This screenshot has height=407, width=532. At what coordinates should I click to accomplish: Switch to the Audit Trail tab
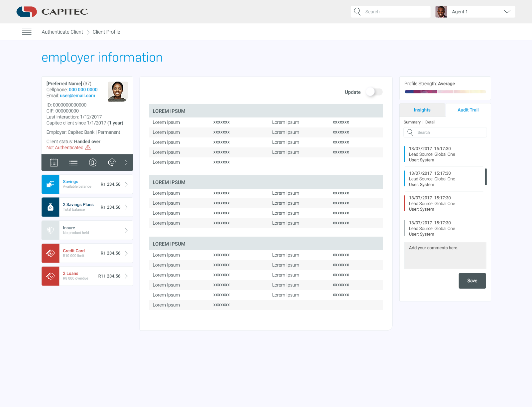coord(468,110)
